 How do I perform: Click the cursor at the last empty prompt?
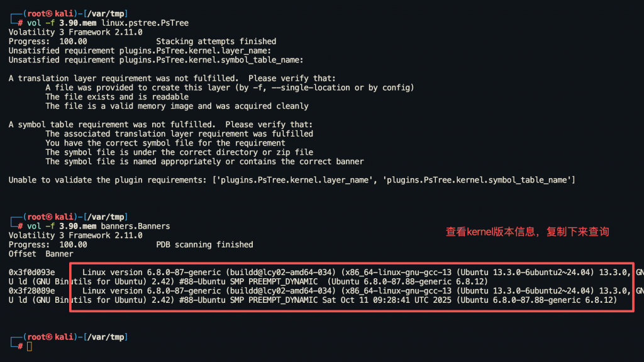click(29, 346)
